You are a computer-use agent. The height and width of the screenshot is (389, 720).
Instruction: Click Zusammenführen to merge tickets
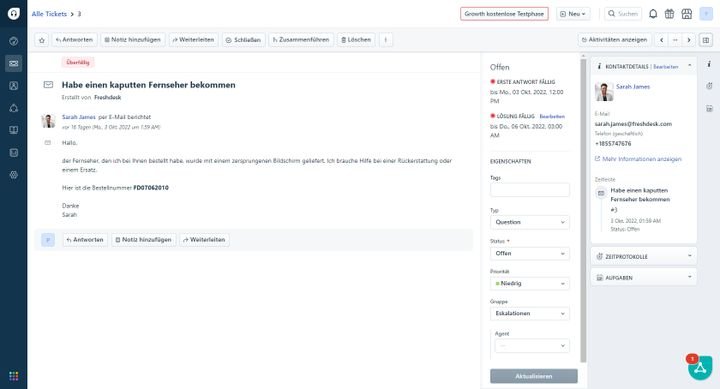(301, 40)
